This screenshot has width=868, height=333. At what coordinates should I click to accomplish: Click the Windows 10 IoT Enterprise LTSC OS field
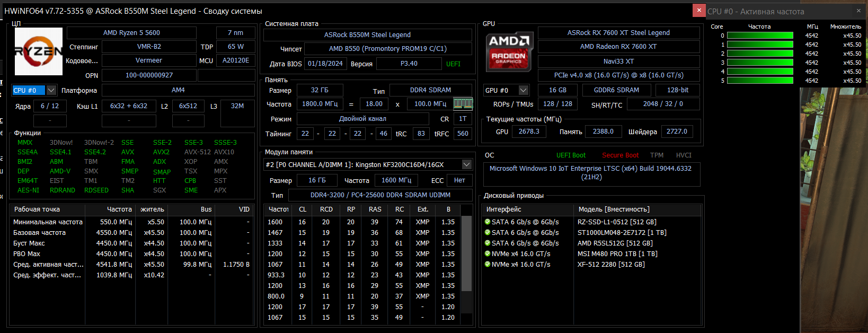click(591, 173)
